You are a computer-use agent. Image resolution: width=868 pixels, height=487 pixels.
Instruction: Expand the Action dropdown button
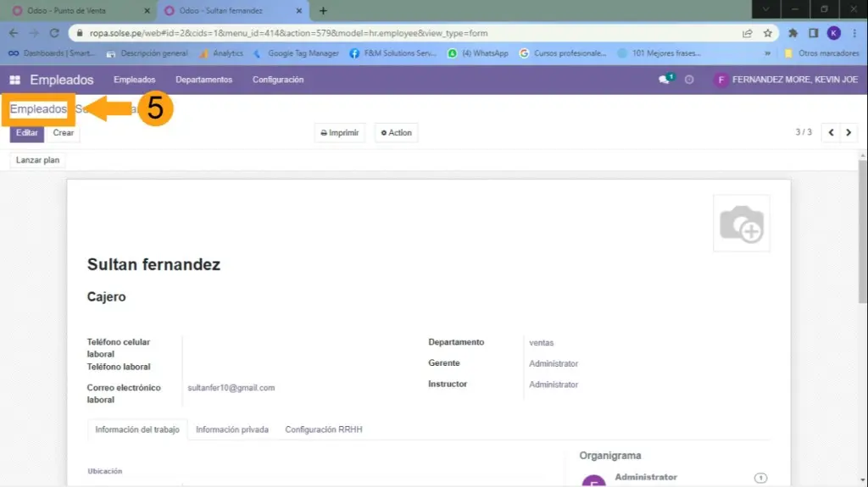(x=397, y=133)
